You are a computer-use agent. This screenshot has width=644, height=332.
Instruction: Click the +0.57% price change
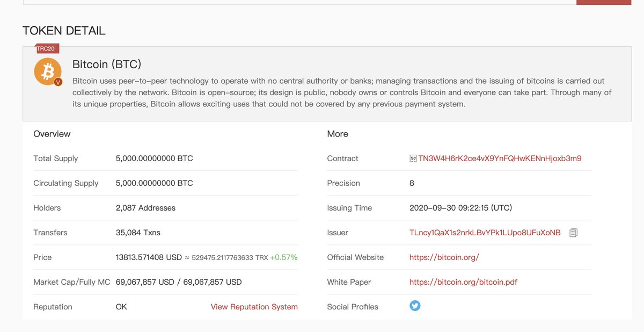(x=284, y=257)
